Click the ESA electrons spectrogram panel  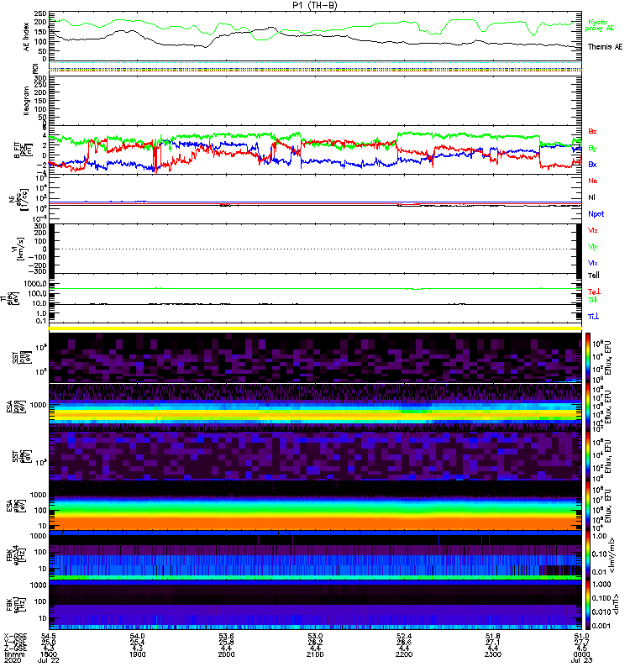click(315, 507)
